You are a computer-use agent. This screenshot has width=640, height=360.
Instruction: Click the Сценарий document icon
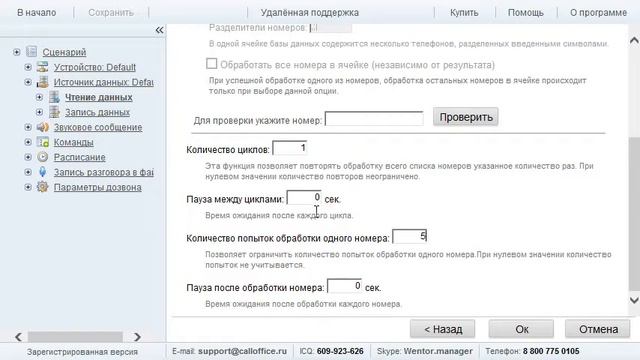click(31, 52)
